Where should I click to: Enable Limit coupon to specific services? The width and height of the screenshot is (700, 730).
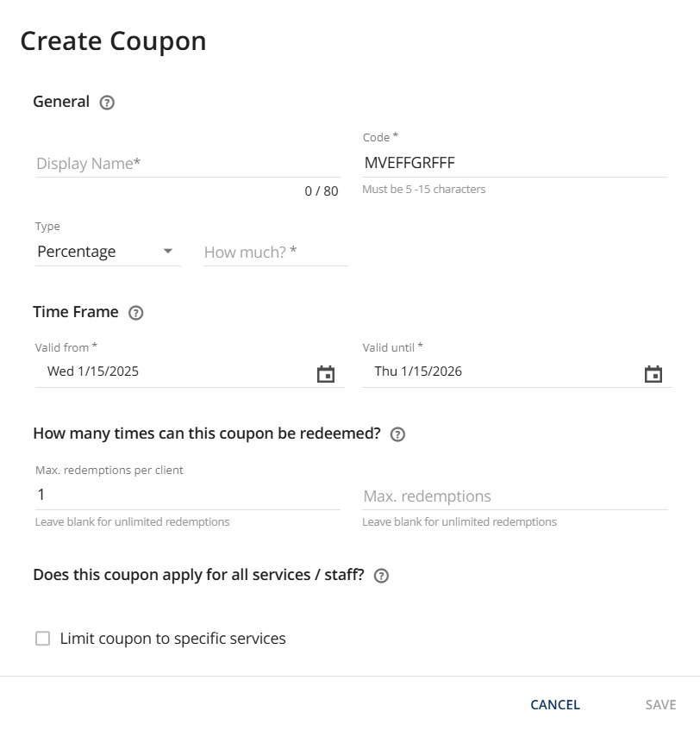[x=43, y=639]
